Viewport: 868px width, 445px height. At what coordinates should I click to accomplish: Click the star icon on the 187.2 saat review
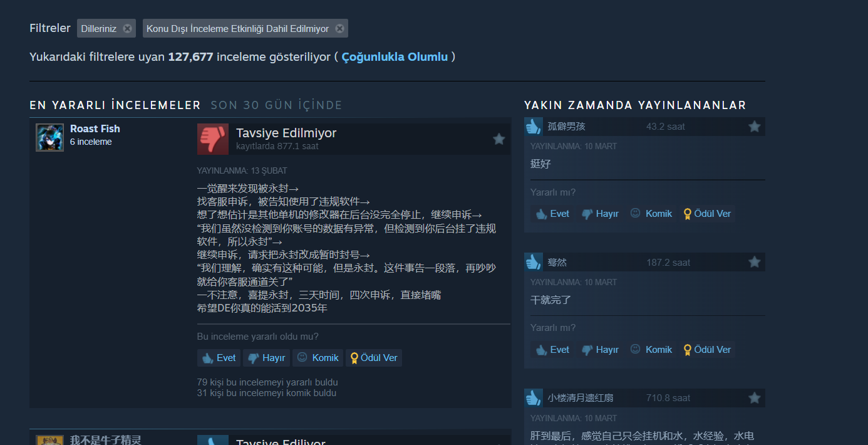pyautogui.click(x=754, y=262)
